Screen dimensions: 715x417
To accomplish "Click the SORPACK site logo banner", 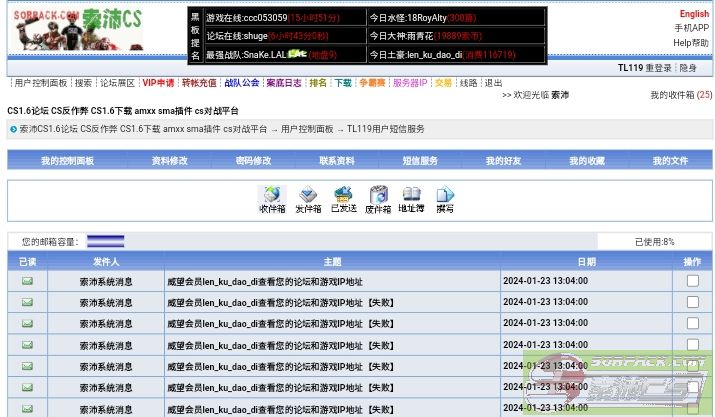I will (x=77, y=28).
